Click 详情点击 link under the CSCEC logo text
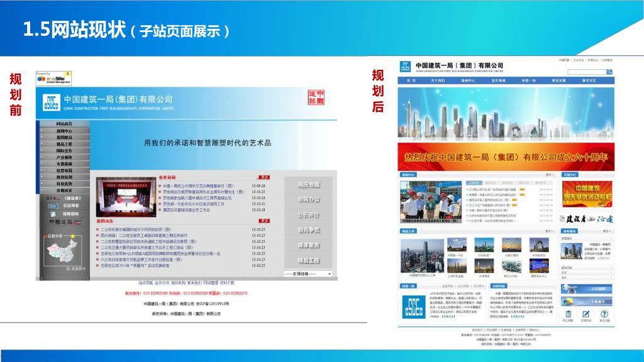The image size is (644, 362). coord(448,317)
